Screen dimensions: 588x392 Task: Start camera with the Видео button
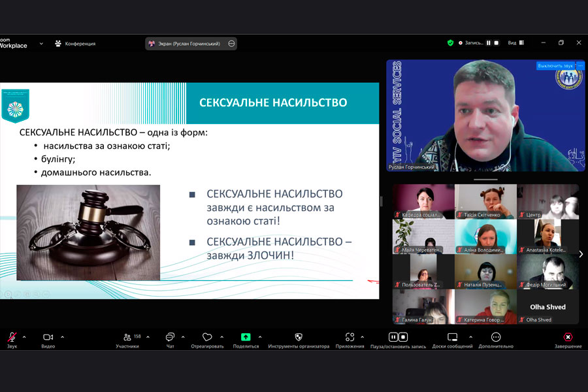tap(48, 340)
